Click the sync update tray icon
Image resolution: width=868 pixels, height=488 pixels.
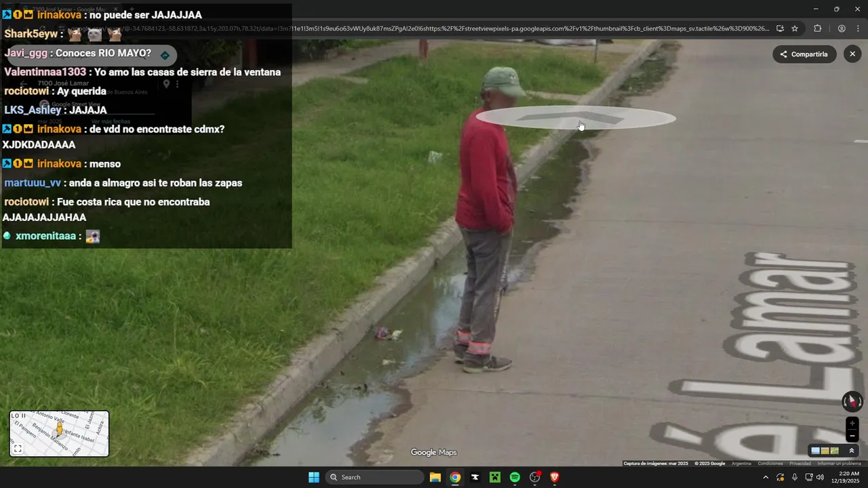click(781, 477)
